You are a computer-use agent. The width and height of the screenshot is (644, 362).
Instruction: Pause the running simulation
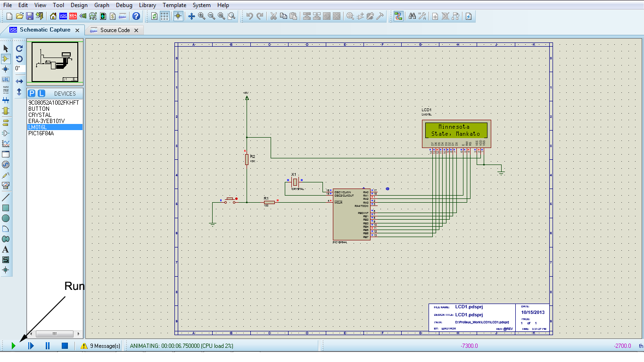pyautogui.click(x=47, y=346)
